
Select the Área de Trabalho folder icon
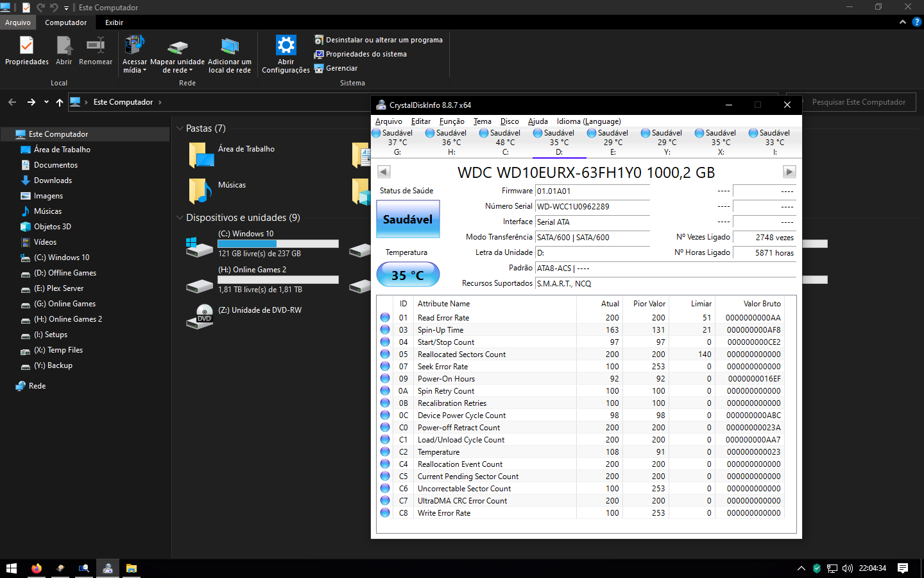click(201, 155)
